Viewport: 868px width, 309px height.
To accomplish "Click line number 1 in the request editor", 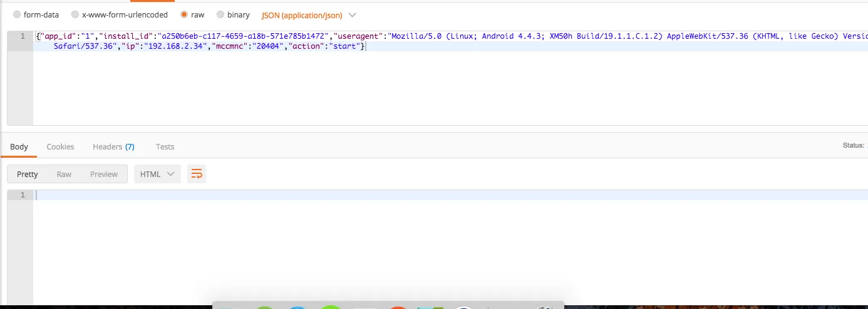I will click(x=23, y=36).
